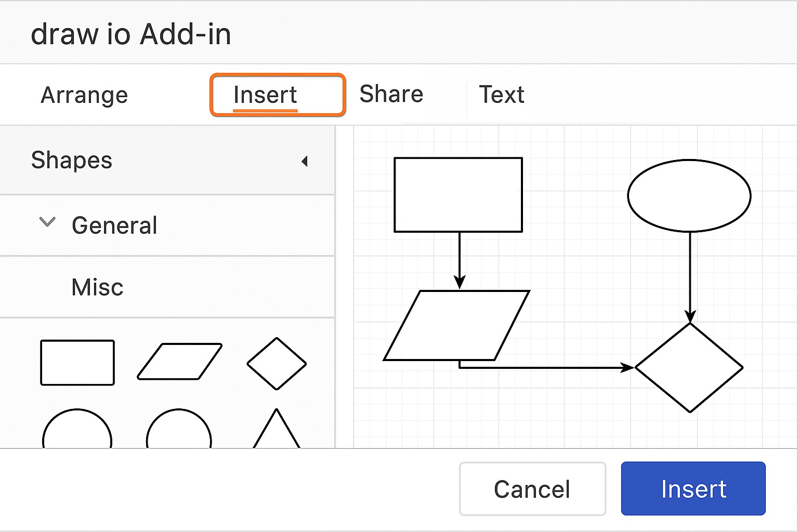Collapse the General section chevron
Viewport: 798px width, 532px height.
[x=47, y=223]
